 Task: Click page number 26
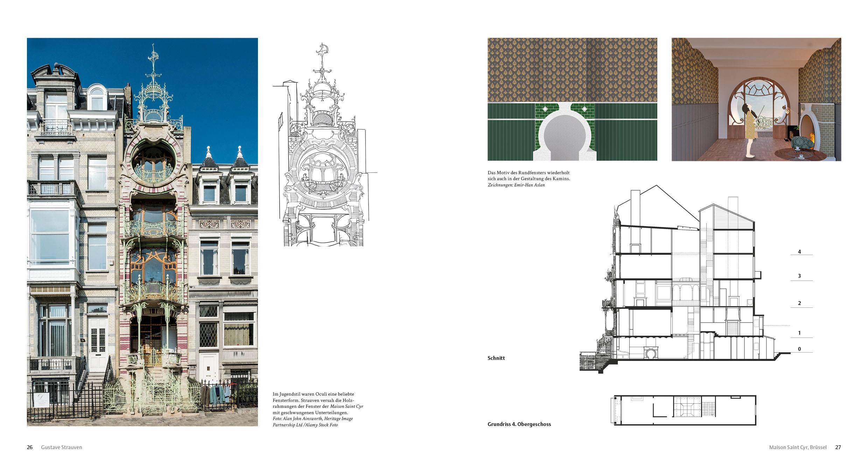click(30, 447)
